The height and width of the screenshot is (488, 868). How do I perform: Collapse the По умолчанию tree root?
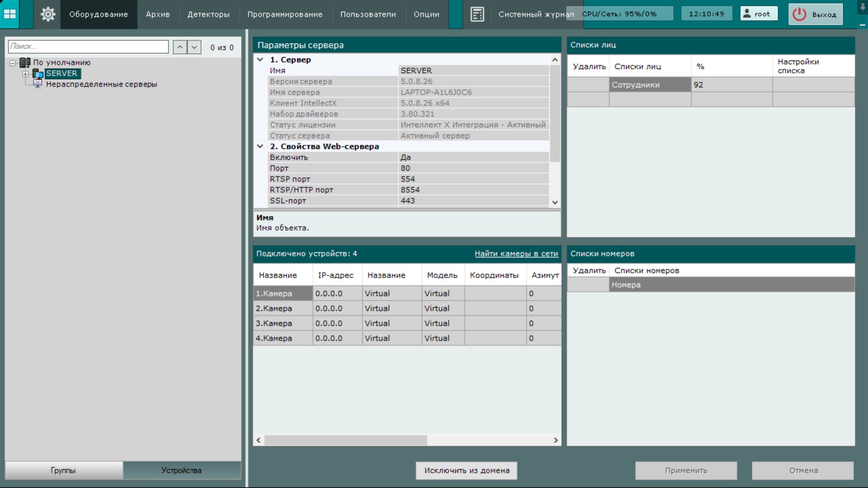tap(13, 63)
